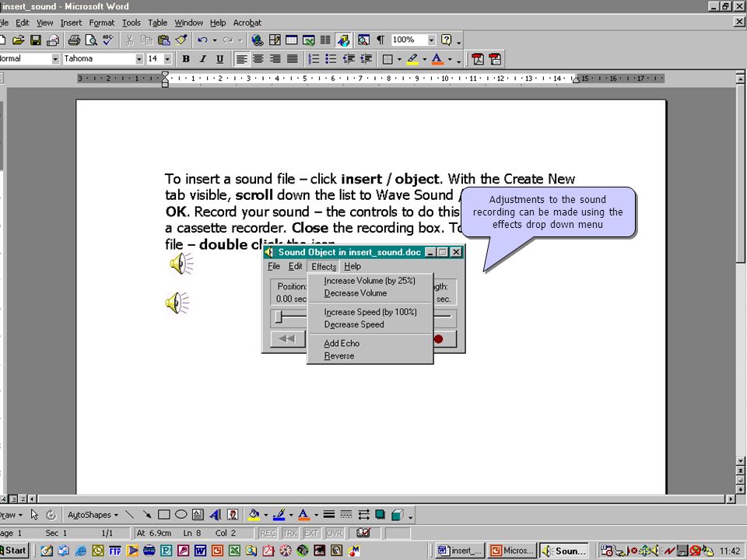
Task: Toggle Italic formatting
Action: [203, 59]
